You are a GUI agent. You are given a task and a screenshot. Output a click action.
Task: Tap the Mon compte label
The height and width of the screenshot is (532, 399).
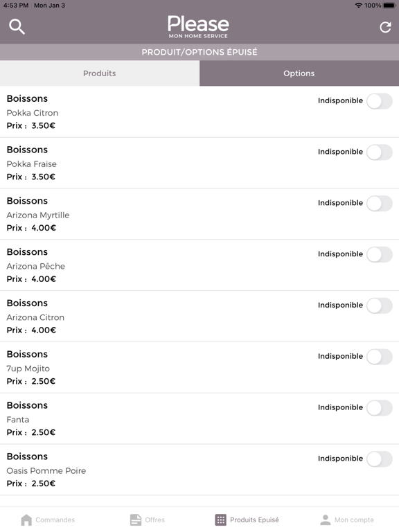(x=354, y=520)
